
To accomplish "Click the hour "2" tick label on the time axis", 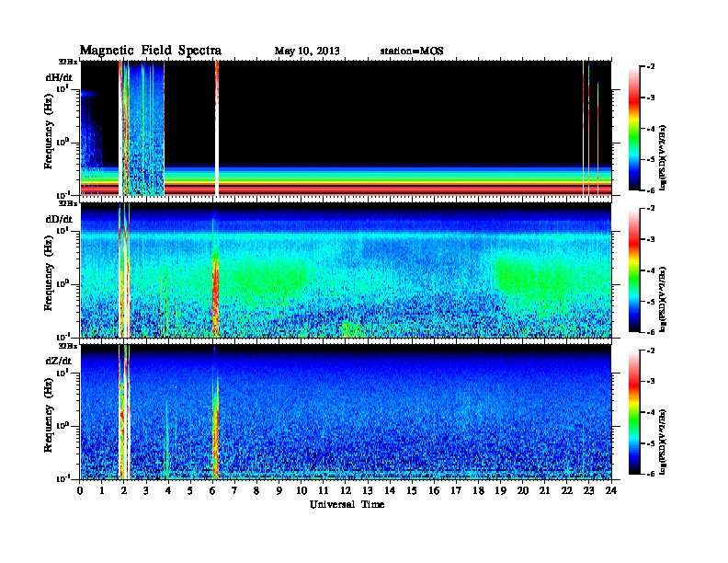I will [124, 490].
